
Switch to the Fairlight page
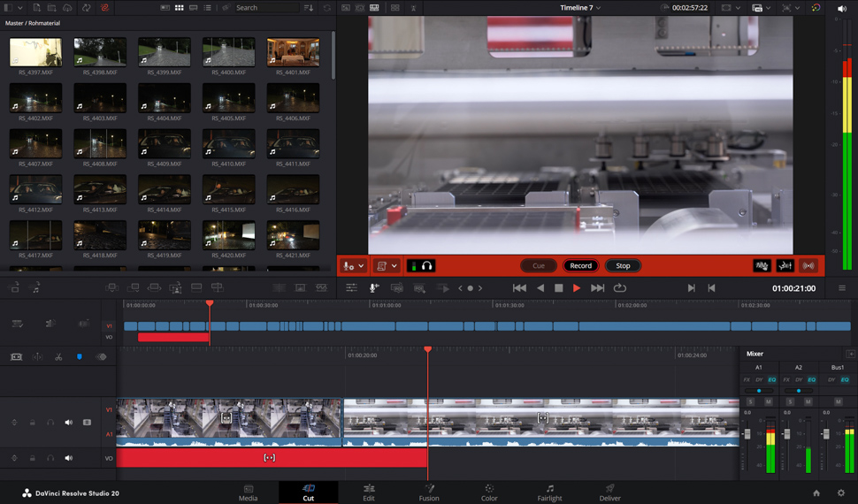tap(549, 492)
